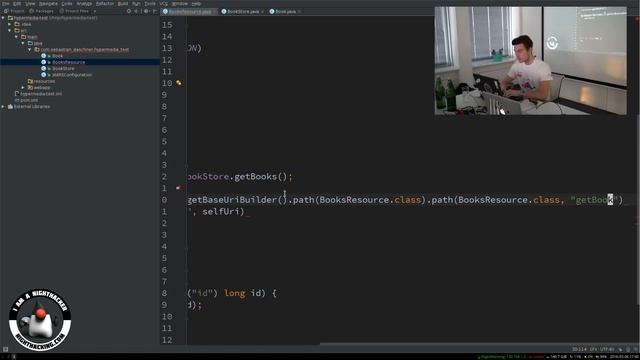Open the Code menu

pos(67,4)
